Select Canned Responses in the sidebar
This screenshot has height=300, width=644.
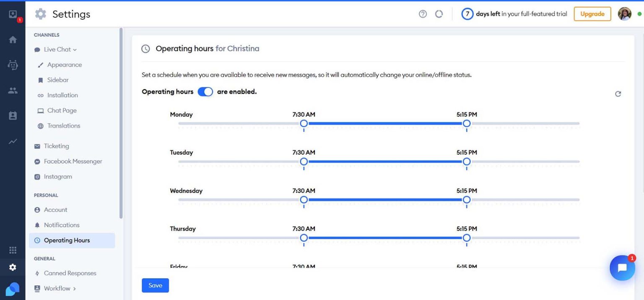69,273
